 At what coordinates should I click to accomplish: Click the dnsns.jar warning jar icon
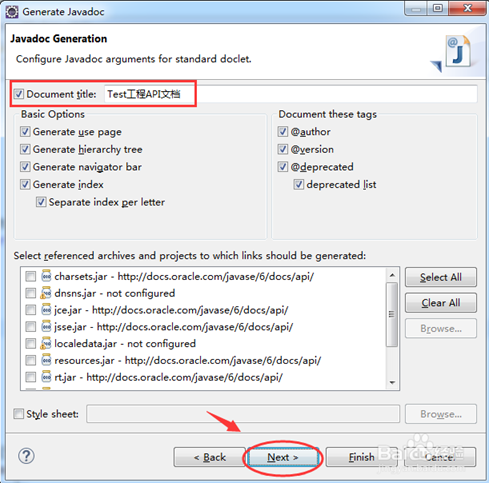46,293
